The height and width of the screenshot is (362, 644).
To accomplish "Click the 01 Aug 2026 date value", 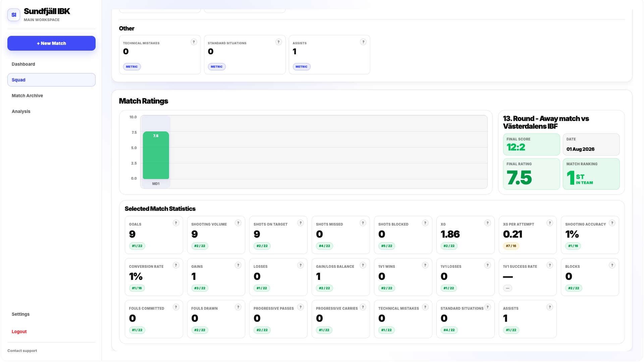I will pyautogui.click(x=580, y=149).
